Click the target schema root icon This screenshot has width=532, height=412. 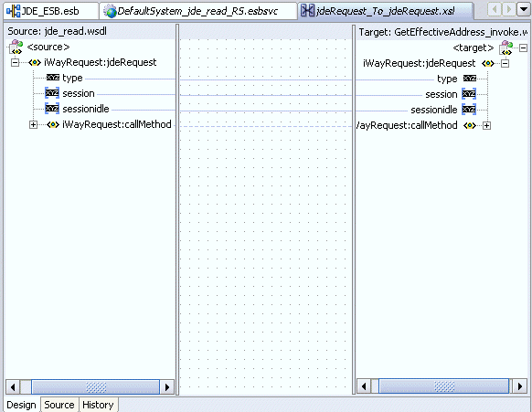505,48
